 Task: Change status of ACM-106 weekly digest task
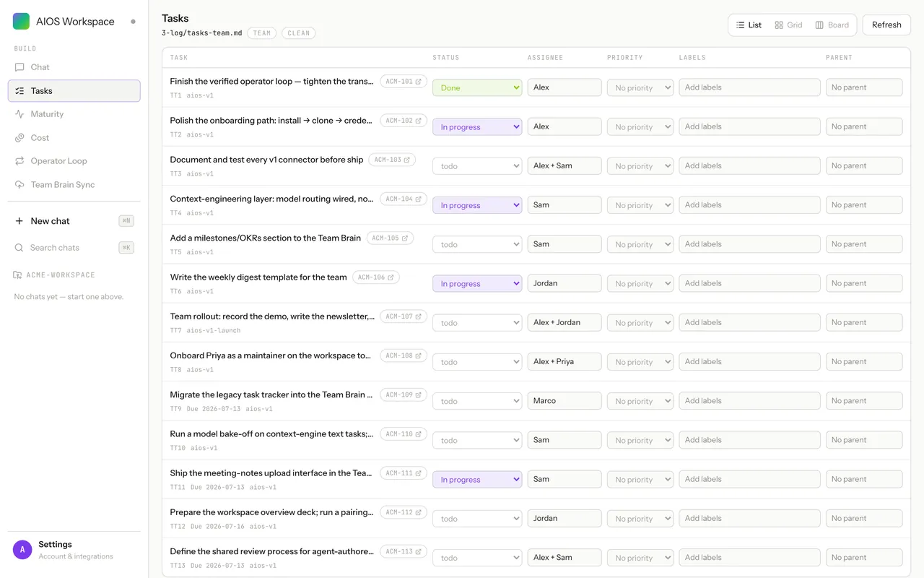coord(477,283)
